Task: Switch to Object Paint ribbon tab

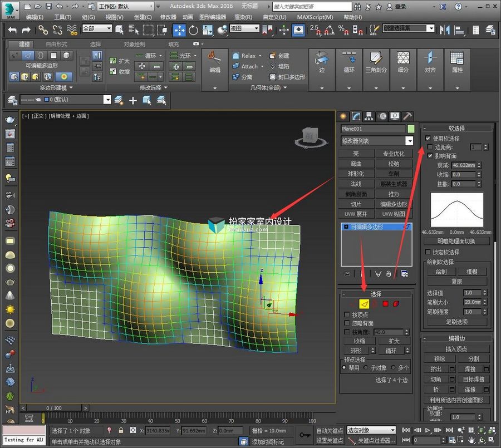Action: point(134,44)
